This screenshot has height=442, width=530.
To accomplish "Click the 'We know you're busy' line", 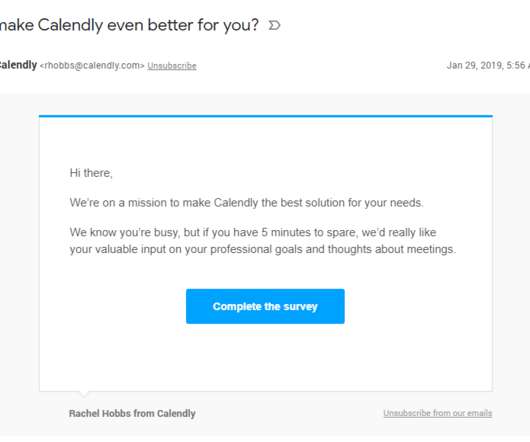I will (x=253, y=232).
